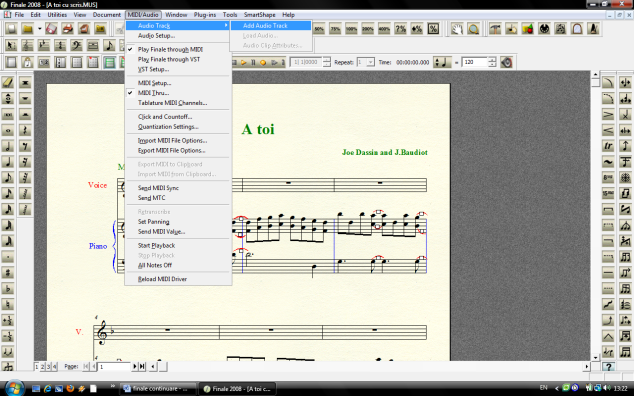This screenshot has width=634, height=396.
Task: Select the Note Mover tool icon
Action: coord(511,29)
